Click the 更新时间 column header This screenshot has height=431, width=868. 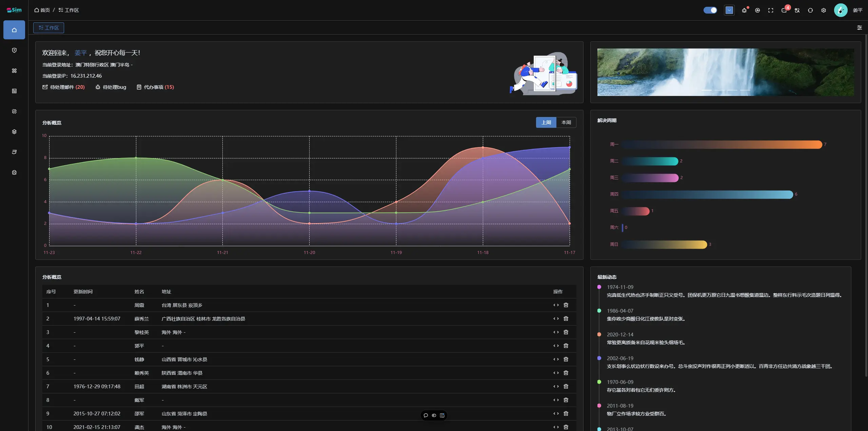click(x=83, y=292)
